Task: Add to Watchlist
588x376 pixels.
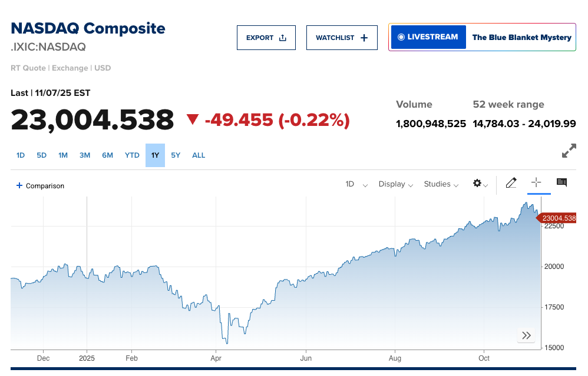Action: click(x=342, y=38)
